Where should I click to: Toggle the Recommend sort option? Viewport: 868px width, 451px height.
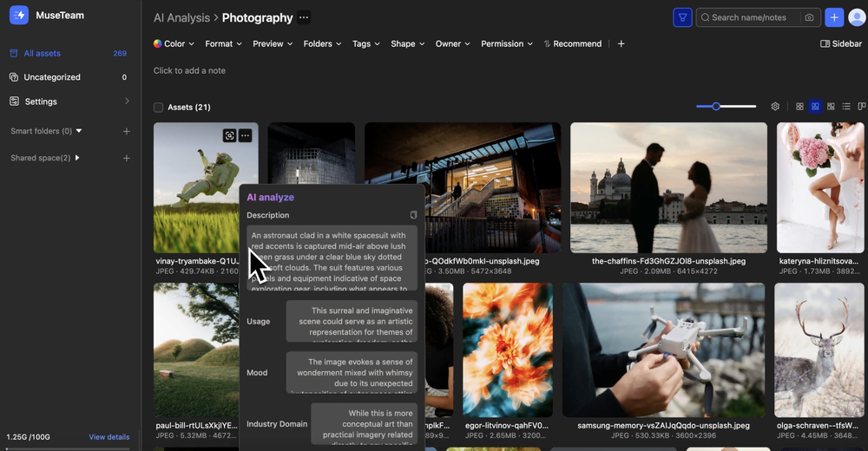pyautogui.click(x=572, y=43)
